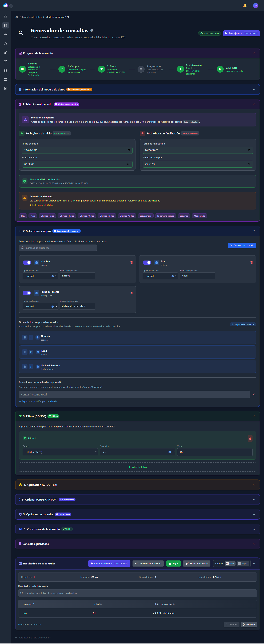Viewport: 264px width, 644px height.
Task: Open the Campo dropdown showing Edad (entero)
Action: click(60, 452)
